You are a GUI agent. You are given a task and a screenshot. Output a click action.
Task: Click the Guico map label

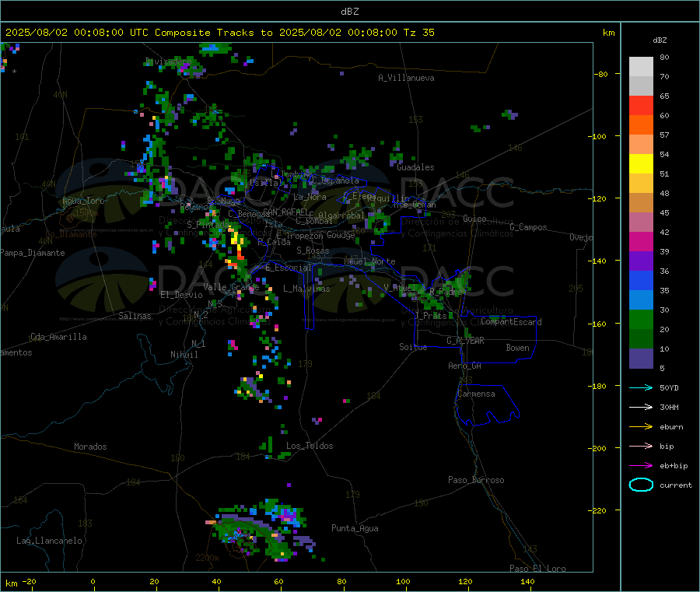(x=474, y=219)
